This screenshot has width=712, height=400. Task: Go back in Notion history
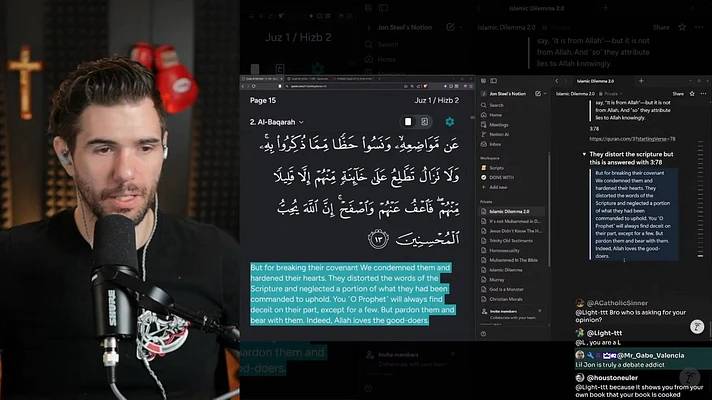point(557,81)
